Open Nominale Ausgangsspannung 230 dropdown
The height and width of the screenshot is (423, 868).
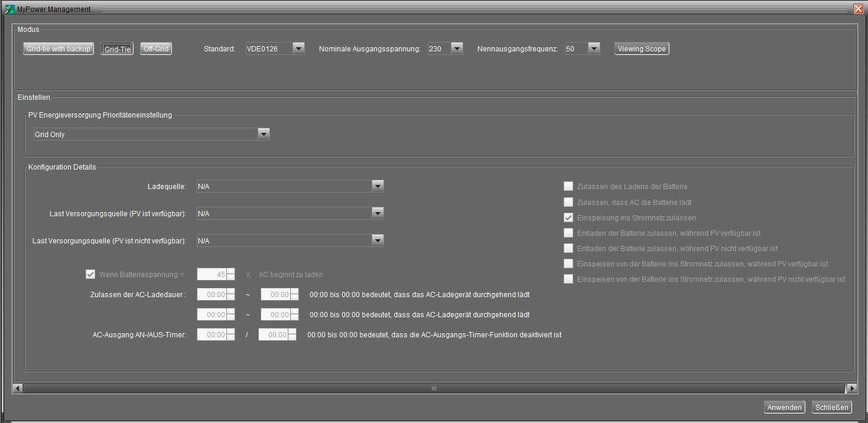coord(446,48)
